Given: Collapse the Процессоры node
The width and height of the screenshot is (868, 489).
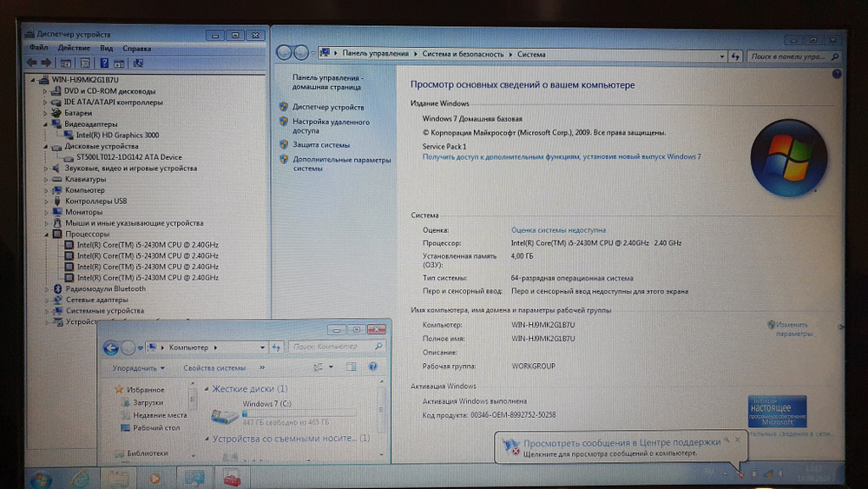Looking at the screenshot, I should 45,235.
